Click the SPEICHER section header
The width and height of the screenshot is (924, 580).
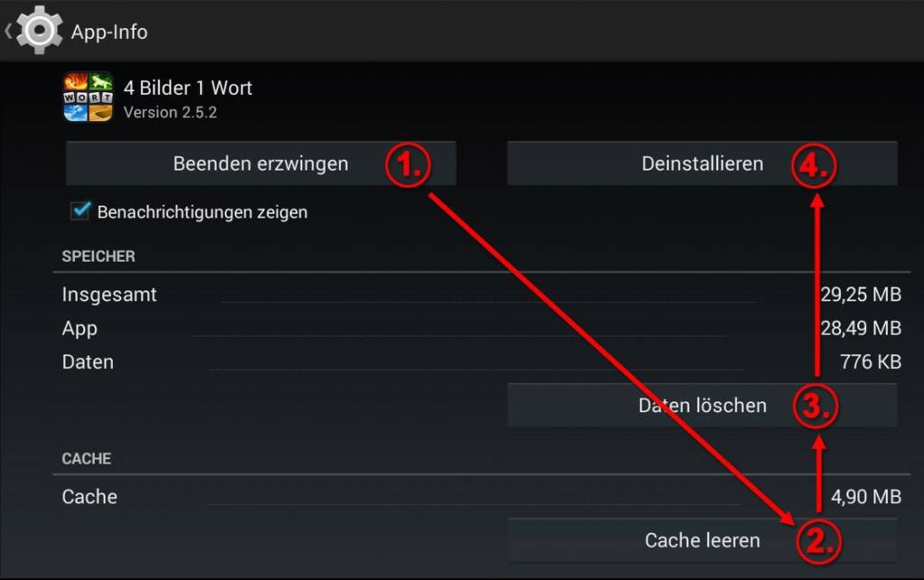pyautogui.click(x=98, y=256)
